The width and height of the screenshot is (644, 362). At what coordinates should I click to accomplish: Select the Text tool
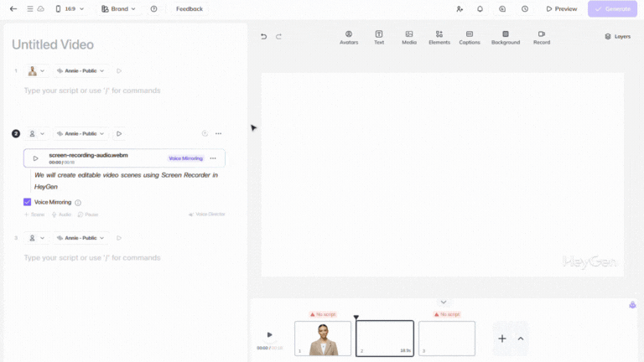pos(379,38)
